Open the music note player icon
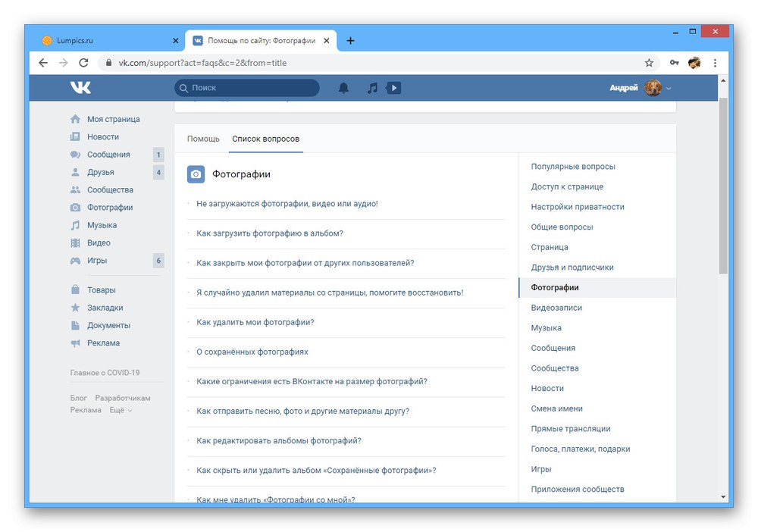The height and width of the screenshot is (532, 758). [372, 88]
